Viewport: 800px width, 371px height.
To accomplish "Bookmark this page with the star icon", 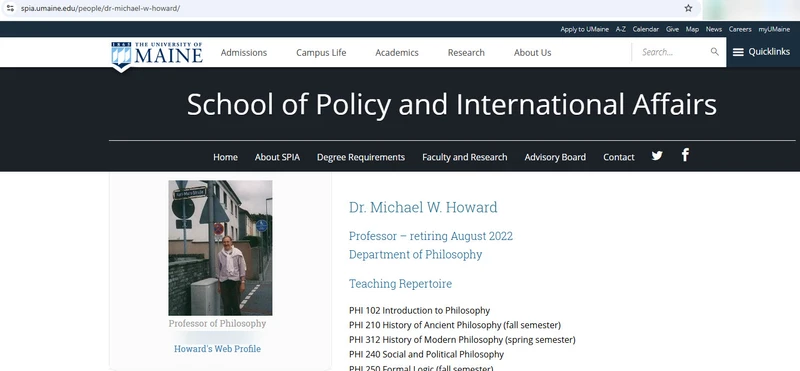I will [x=688, y=8].
